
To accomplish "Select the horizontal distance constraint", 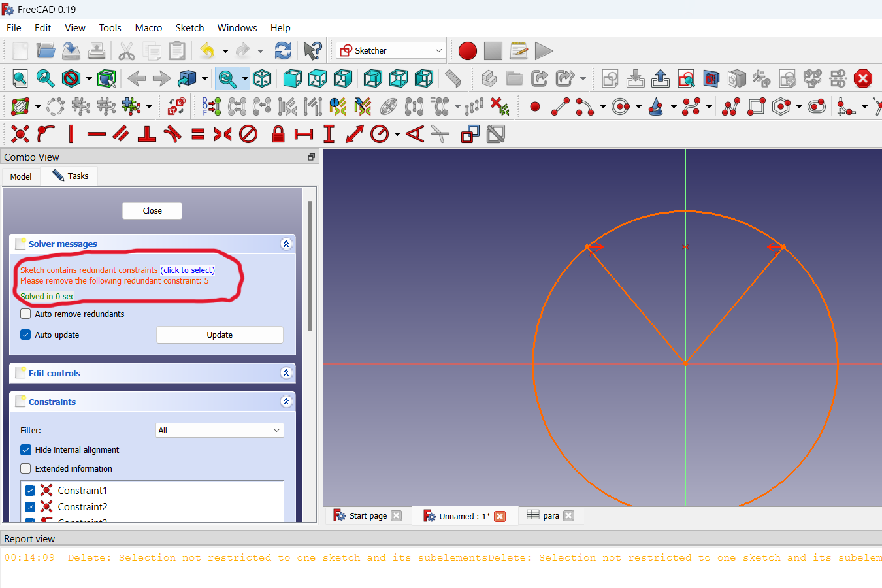I will click(304, 134).
